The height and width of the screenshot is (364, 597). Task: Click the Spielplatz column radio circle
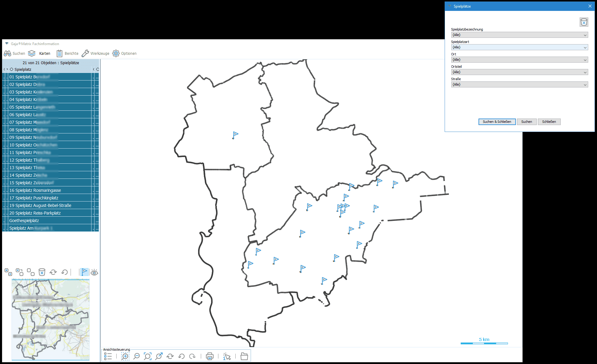click(x=12, y=69)
